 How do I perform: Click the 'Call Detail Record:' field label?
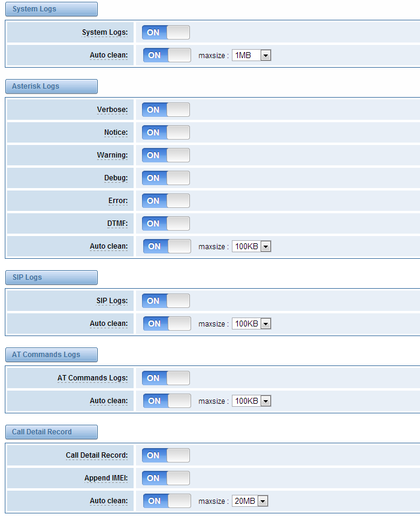97,455
